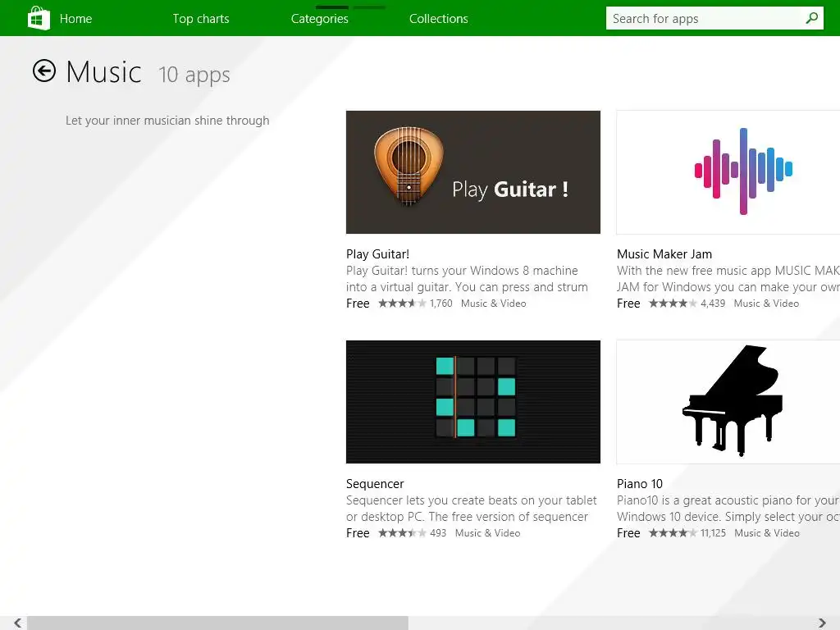Open the Sequencer grid thumbnail
The height and width of the screenshot is (630, 840).
pos(473,402)
